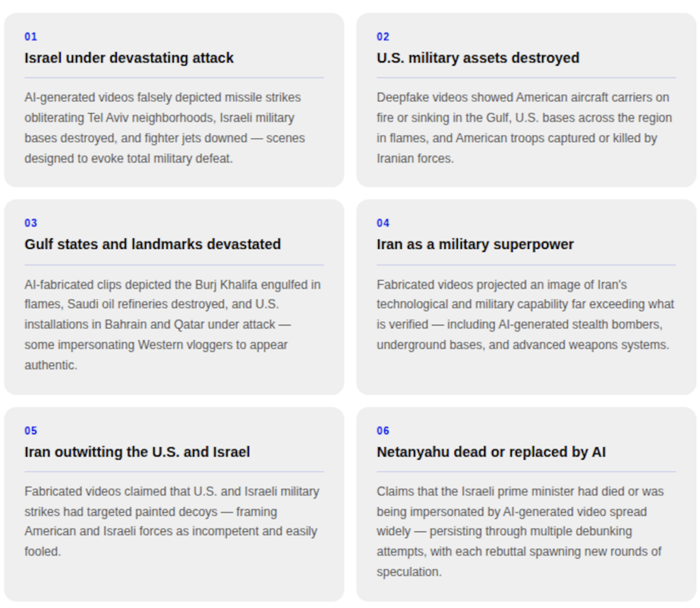Click the "02" card number label
This screenshot has width=700, height=608.
(383, 37)
